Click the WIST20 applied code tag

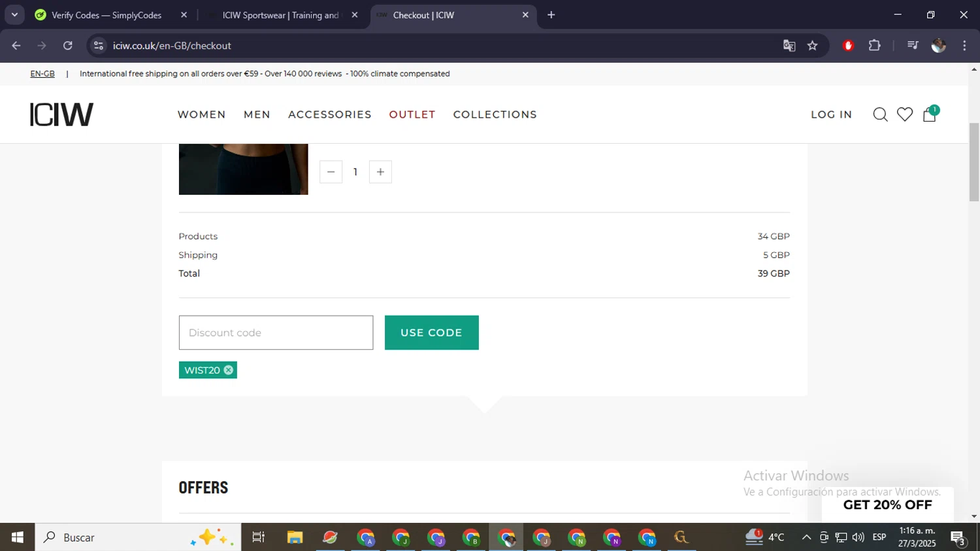(x=208, y=370)
